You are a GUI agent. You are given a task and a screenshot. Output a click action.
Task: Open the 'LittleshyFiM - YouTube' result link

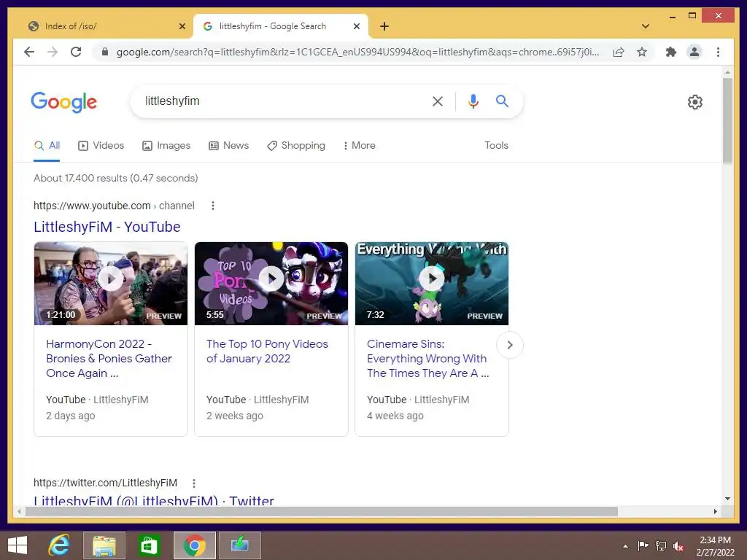[107, 227]
